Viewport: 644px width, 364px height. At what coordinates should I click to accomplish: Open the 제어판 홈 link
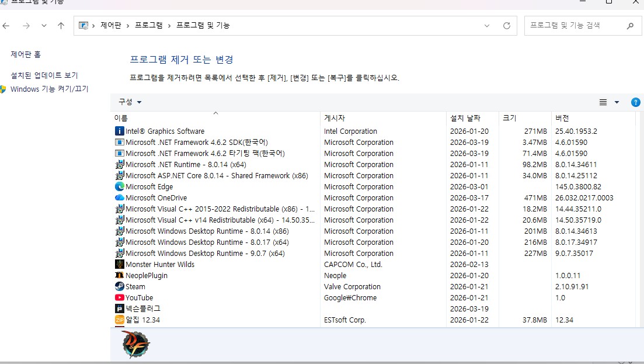26,54
